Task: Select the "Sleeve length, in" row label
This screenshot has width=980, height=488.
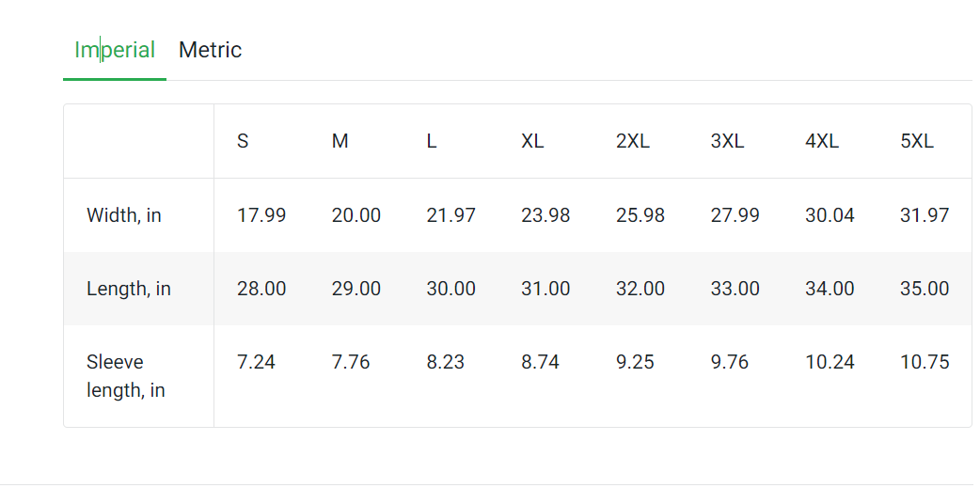Action: (x=125, y=375)
